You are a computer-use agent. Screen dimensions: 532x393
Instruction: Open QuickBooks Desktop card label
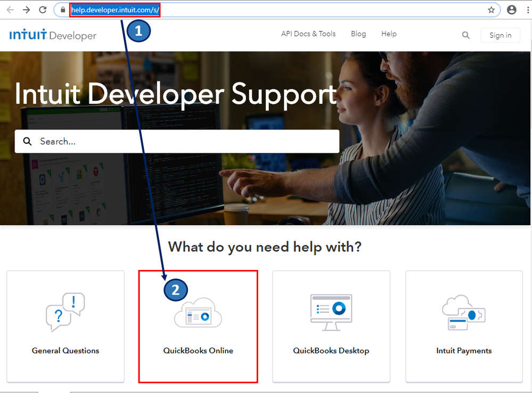pos(331,350)
